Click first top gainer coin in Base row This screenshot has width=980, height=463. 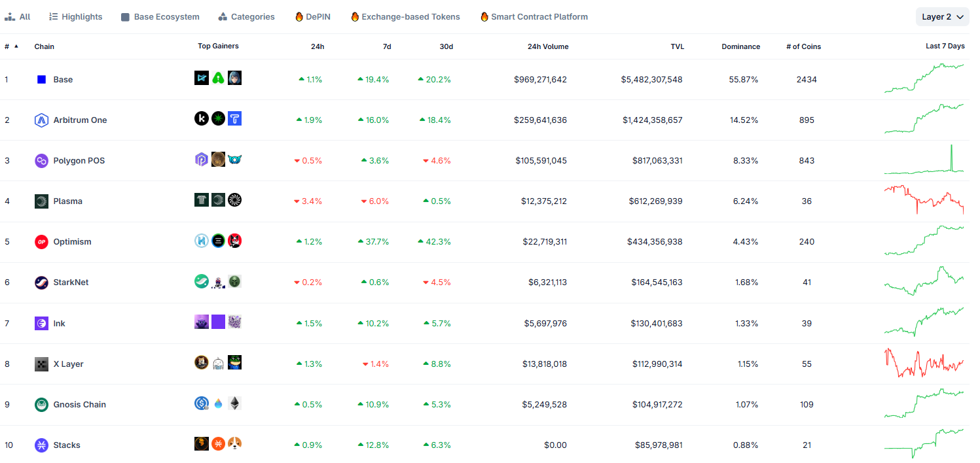202,78
